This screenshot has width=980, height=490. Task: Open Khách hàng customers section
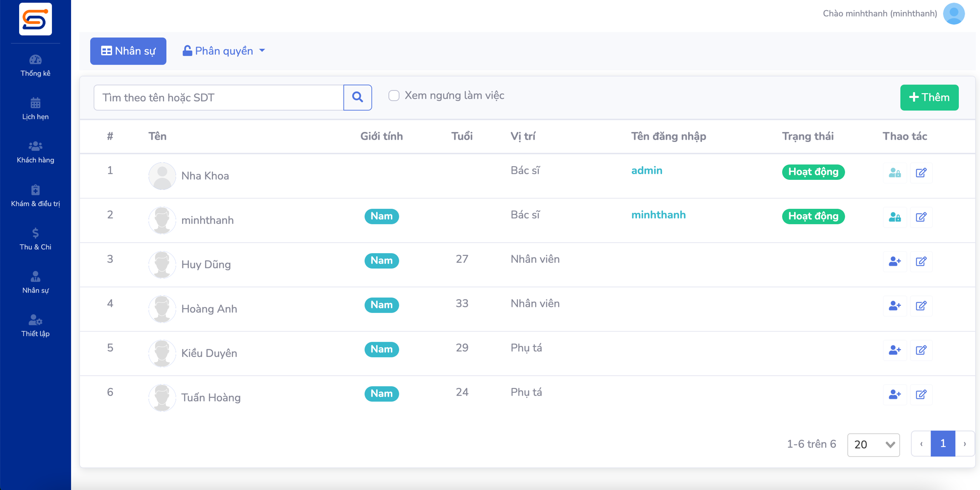click(35, 152)
